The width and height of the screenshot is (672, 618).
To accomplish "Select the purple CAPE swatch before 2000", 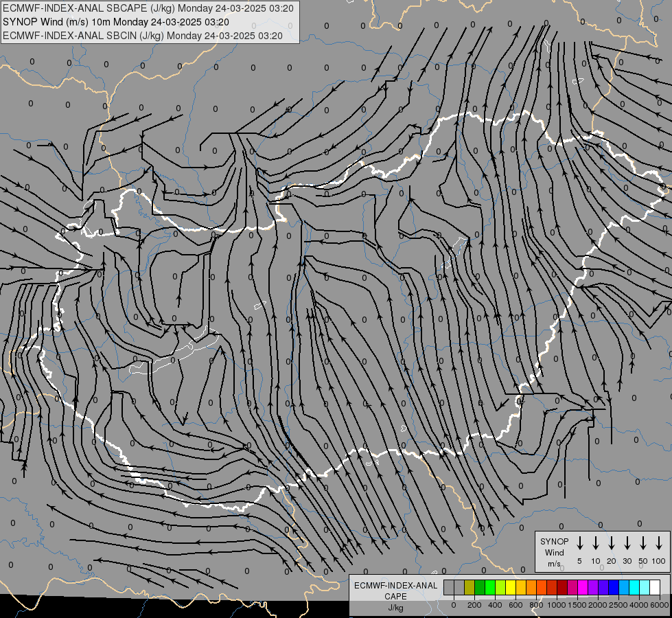I will pos(592,587).
